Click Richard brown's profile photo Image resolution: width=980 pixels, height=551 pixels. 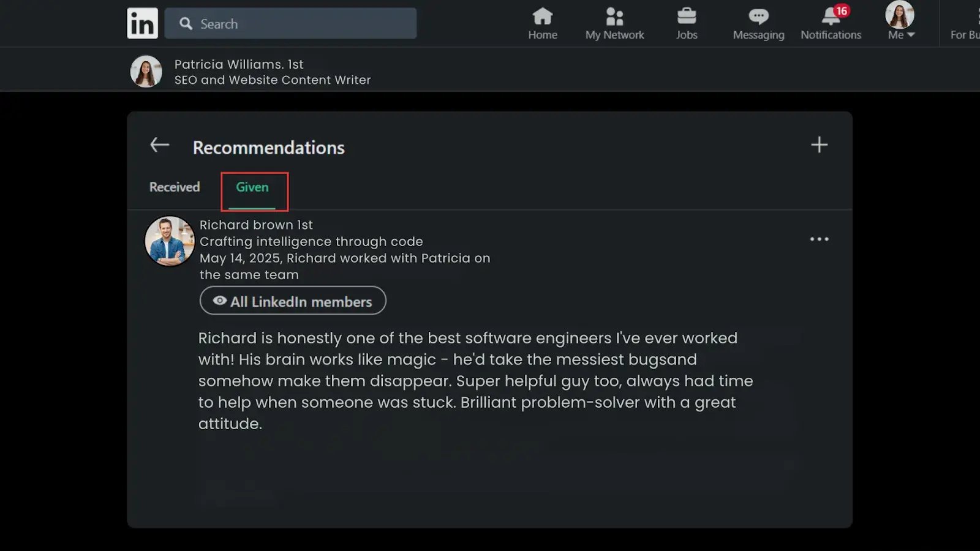pos(170,241)
